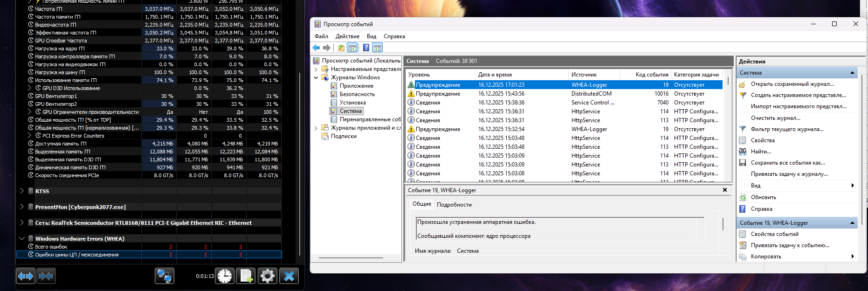Close HWiNFO sensors with the blue X
The width and height of the screenshot is (868, 291).
[289, 276]
